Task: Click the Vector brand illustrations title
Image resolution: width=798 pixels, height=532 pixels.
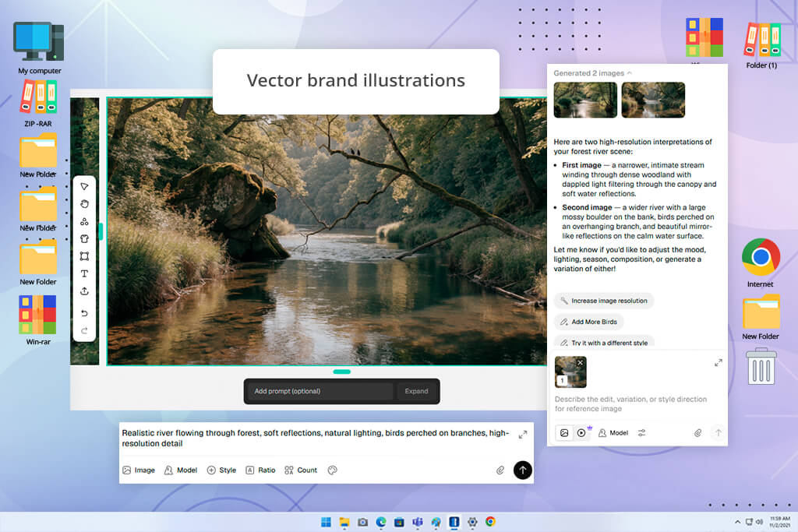Action: coord(355,80)
